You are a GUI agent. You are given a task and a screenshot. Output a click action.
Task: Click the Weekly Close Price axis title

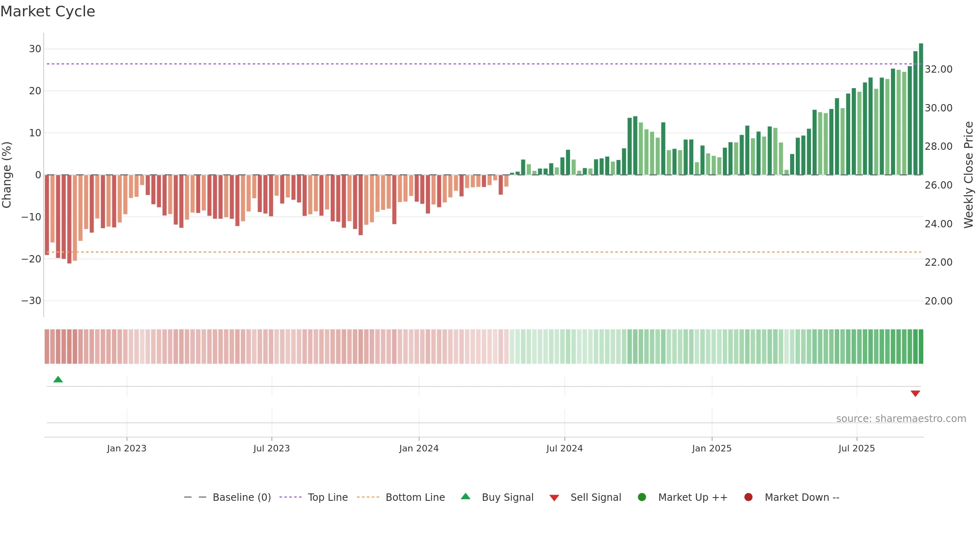(x=969, y=175)
